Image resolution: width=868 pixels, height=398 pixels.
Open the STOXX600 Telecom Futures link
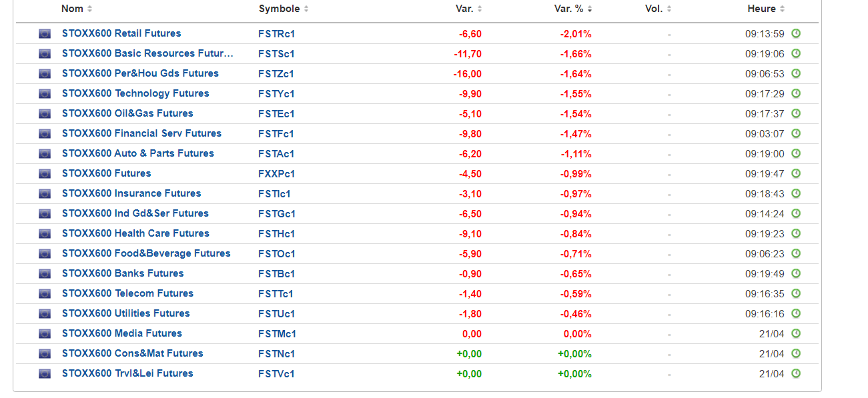click(x=127, y=293)
